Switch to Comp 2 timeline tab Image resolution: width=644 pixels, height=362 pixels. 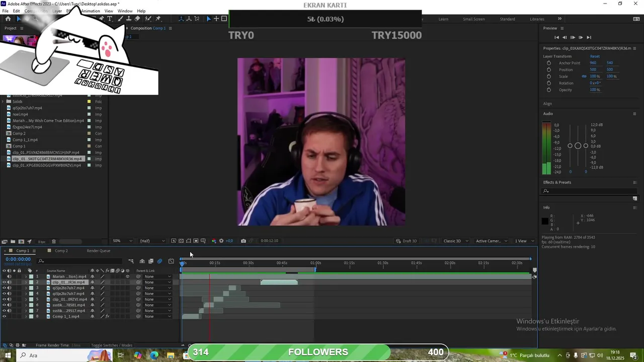pyautogui.click(x=61, y=251)
